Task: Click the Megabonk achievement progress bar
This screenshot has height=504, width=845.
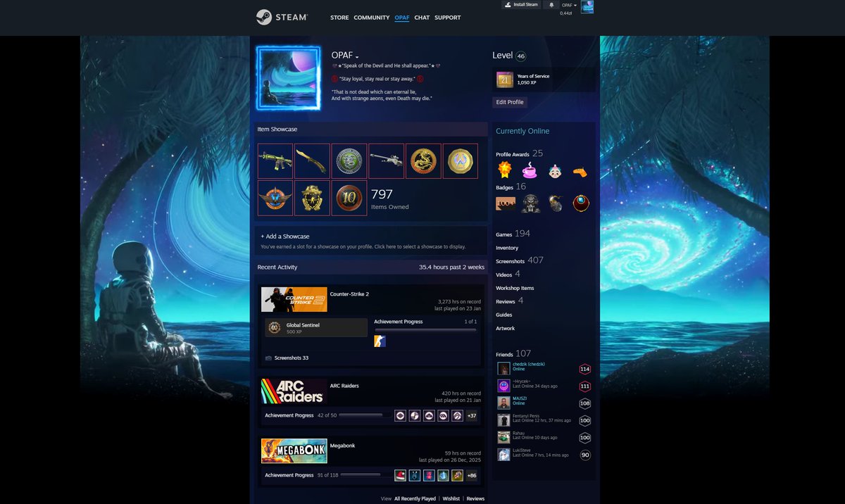Action: pyautogui.click(x=365, y=475)
